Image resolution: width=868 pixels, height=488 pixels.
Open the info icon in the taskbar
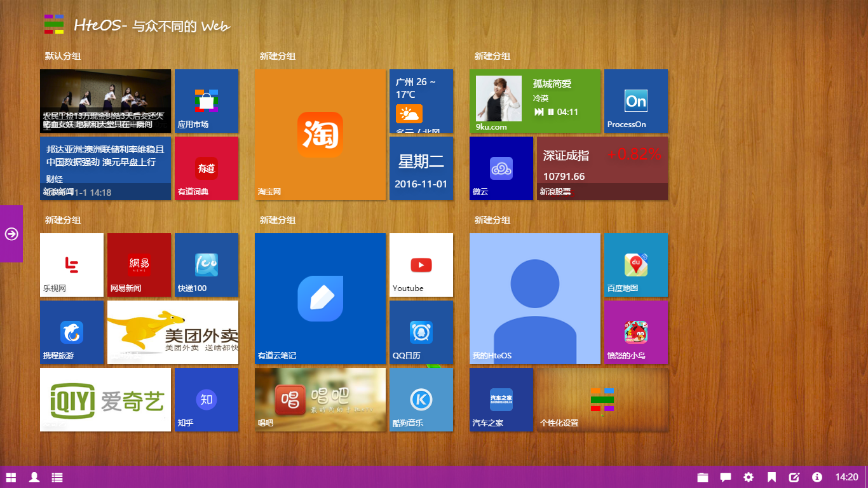click(x=817, y=477)
